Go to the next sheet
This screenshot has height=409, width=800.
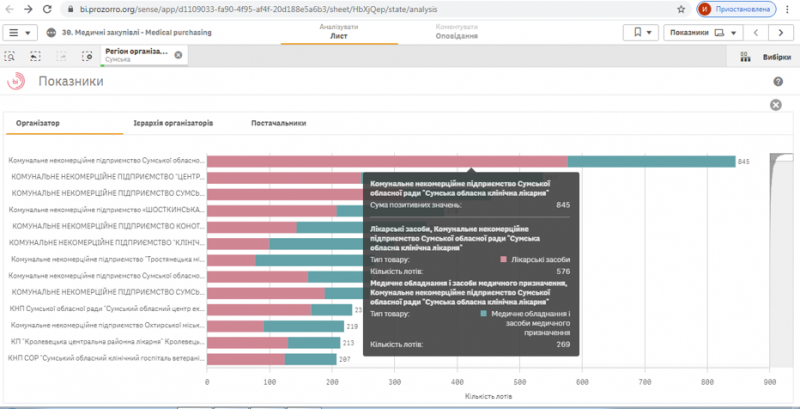781,33
